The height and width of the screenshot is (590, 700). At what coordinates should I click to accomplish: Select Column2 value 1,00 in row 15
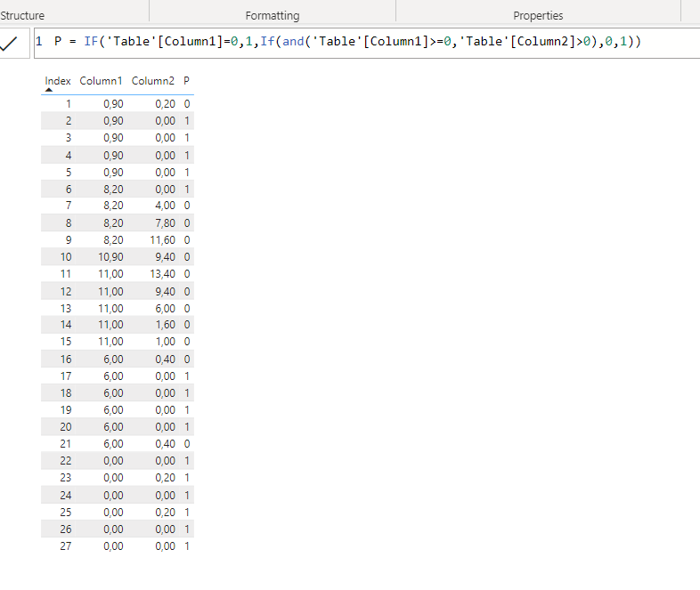(165, 342)
